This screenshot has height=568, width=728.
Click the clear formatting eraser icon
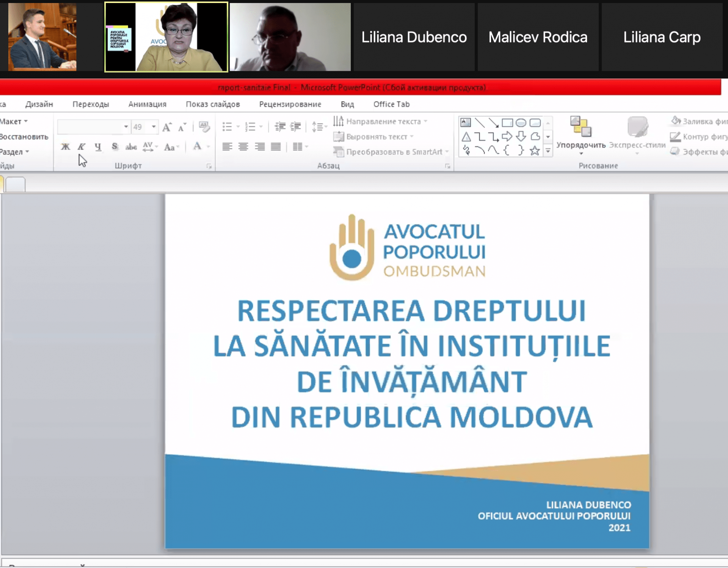[x=204, y=127]
